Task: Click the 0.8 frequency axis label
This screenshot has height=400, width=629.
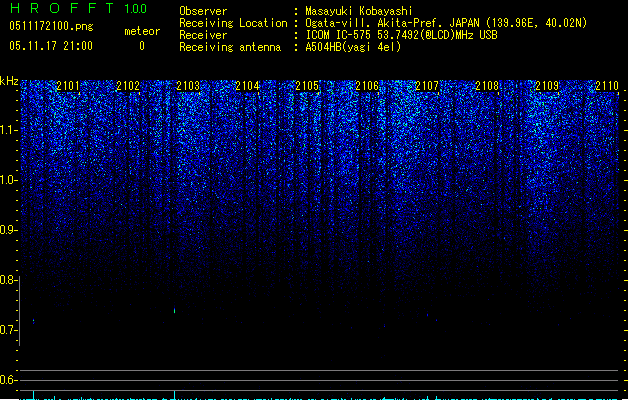Action: [x=8, y=280]
